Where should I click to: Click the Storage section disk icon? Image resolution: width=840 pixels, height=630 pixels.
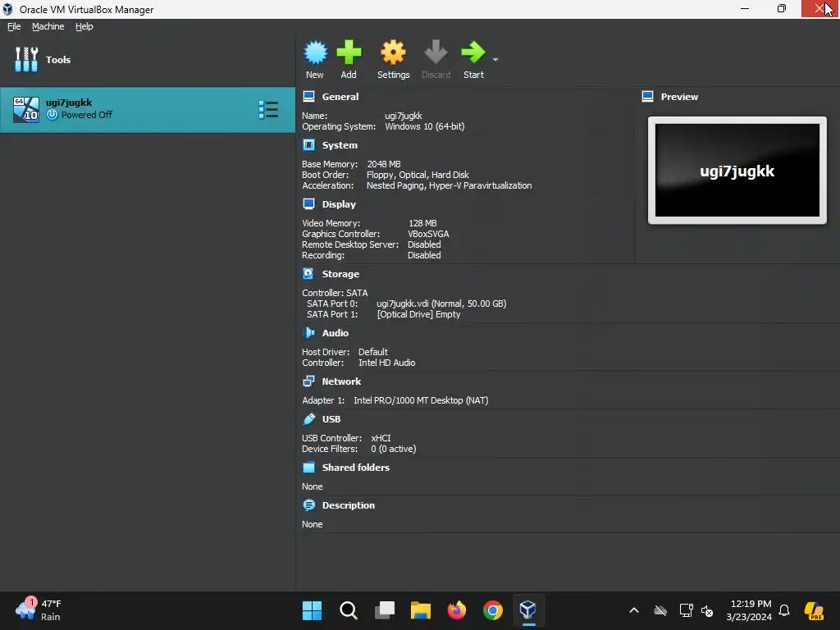tap(309, 273)
